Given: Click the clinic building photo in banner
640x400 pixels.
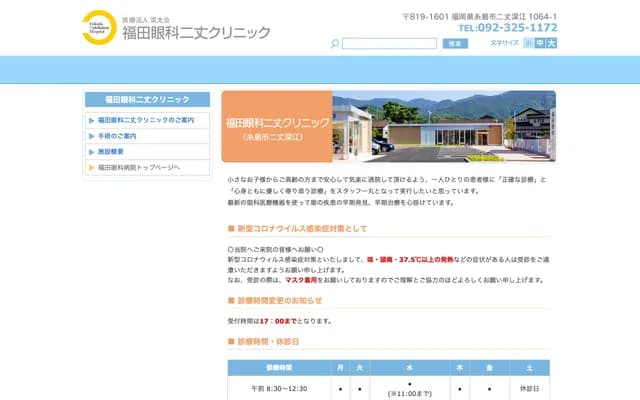Looking at the screenshot, I should (444, 126).
